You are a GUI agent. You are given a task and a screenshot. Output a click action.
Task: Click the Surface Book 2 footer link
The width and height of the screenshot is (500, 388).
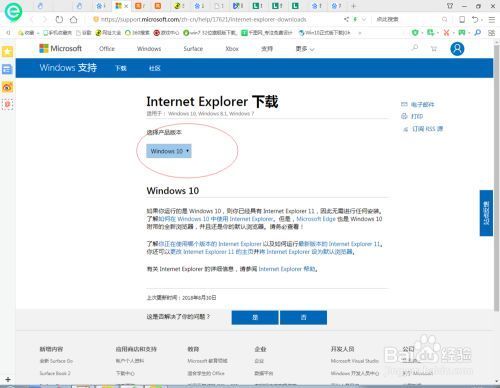(55, 373)
